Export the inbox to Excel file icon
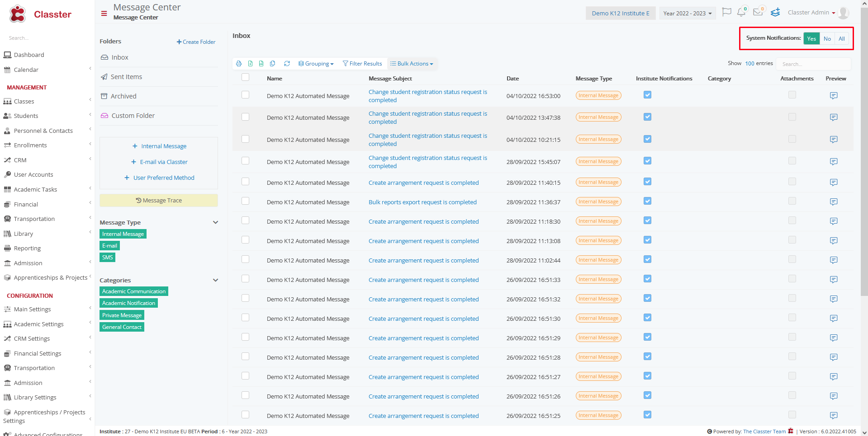The height and width of the screenshot is (436, 868). tap(250, 64)
